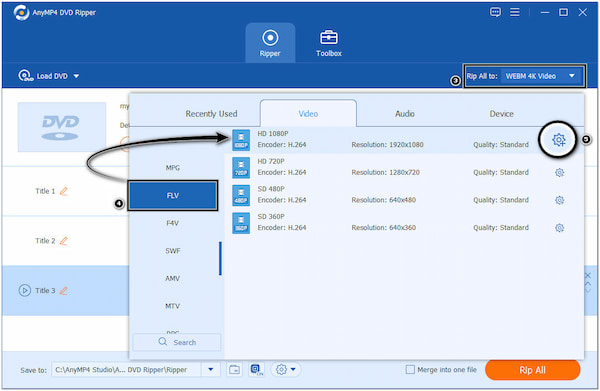Open the Ripper tab

(270, 43)
